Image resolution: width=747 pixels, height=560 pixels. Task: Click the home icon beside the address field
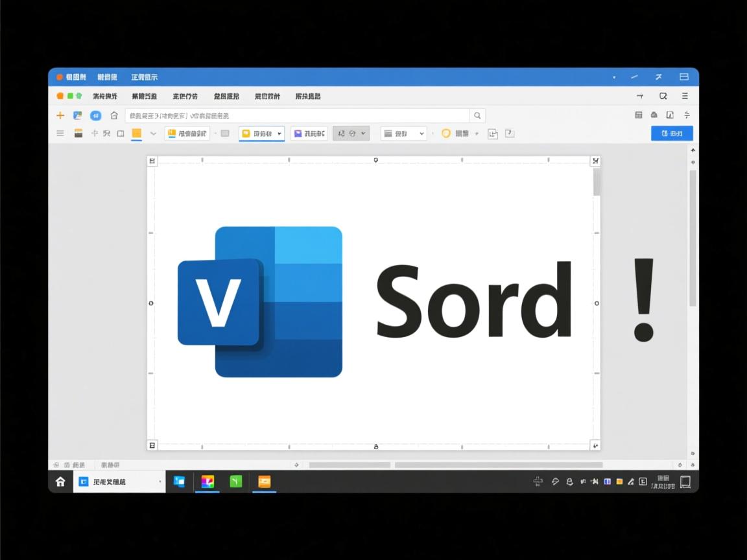[114, 115]
